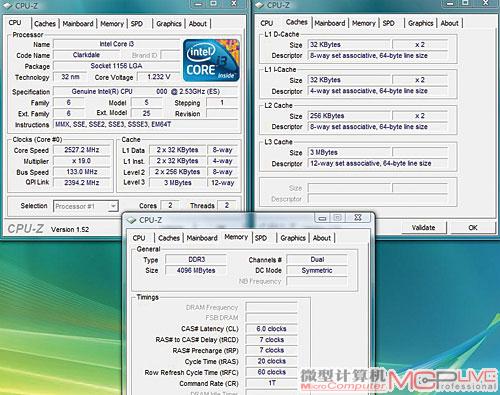Close the front CPU-Z memory window

(x=358, y=218)
